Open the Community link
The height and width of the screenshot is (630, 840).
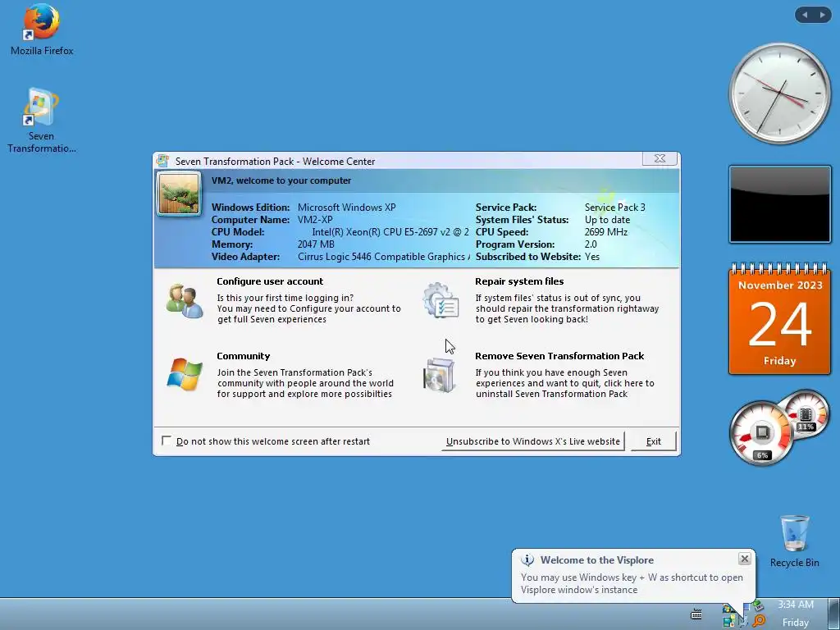pyautogui.click(x=243, y=356)
